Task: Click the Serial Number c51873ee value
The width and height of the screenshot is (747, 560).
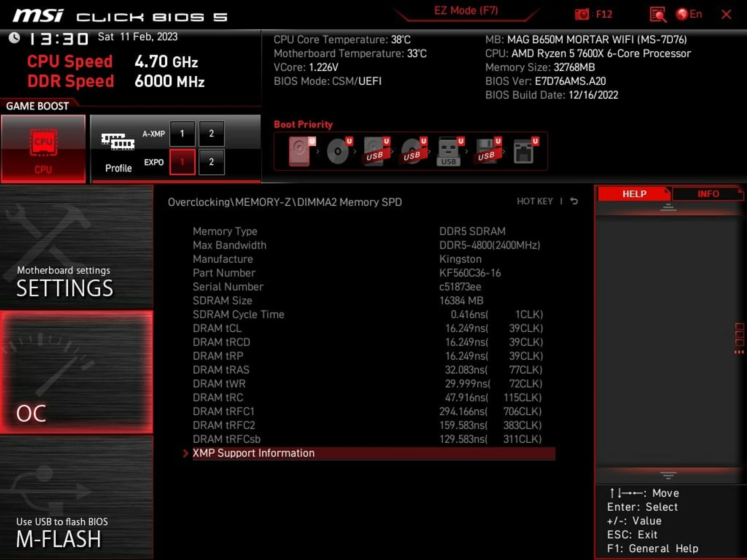Action: tap(460, 287)
